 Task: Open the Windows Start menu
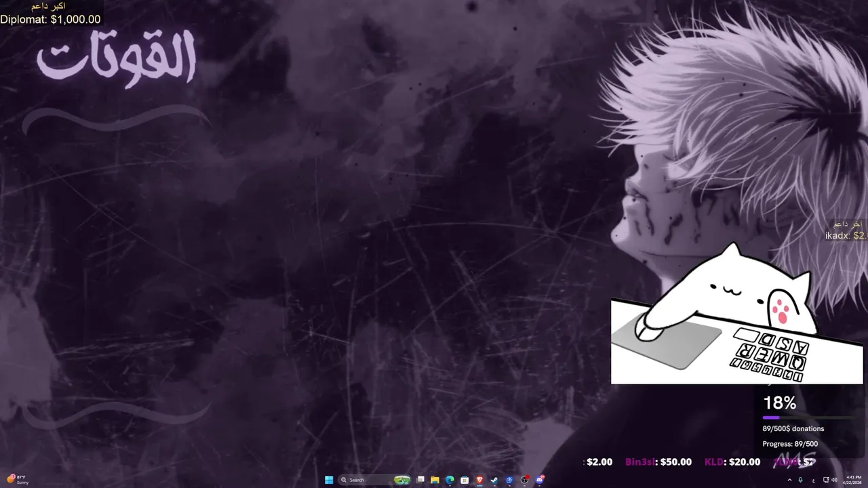click(329, 480)
